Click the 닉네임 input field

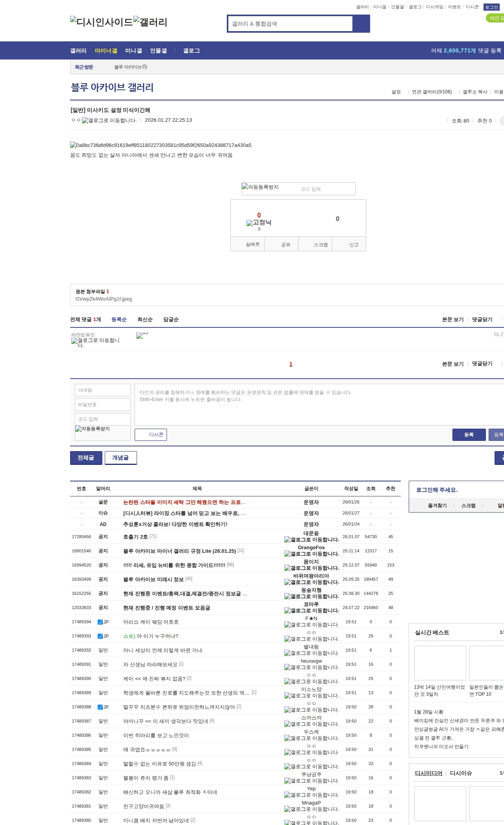(103, 390)
